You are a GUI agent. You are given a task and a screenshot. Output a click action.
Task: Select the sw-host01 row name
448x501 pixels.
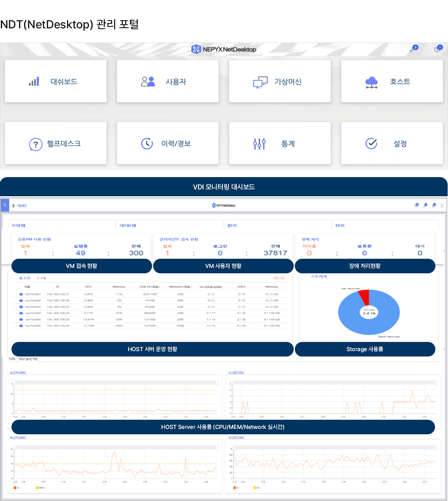click(33, 294)
